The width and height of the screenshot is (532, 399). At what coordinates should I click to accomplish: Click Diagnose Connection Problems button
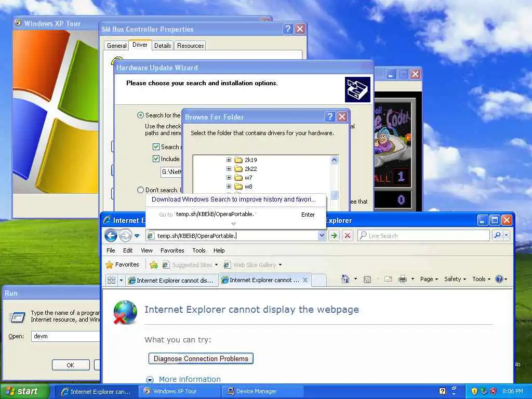[201, 358]
